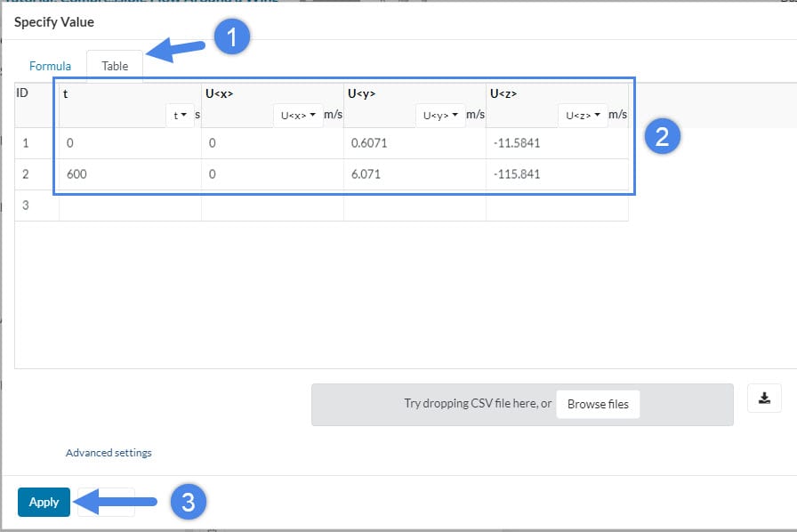Click the U<x> cell in row 2

(x=272, y=174)
